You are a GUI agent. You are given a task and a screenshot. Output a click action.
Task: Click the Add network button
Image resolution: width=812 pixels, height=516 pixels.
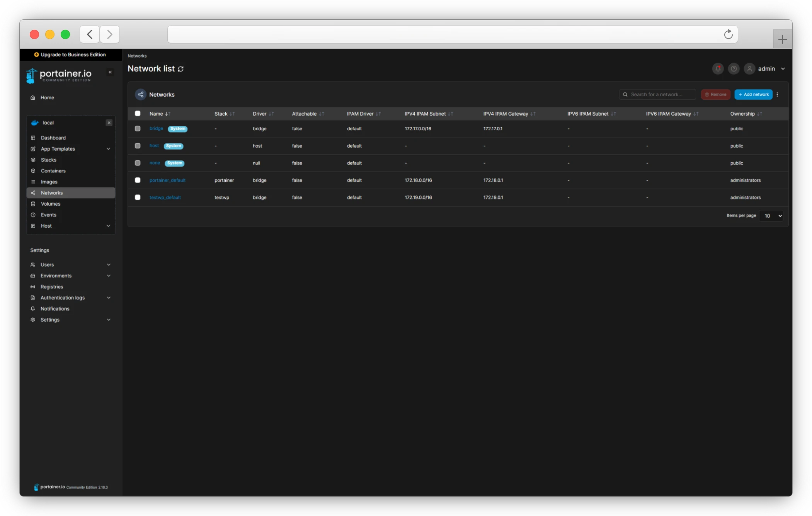pos(753,94)
